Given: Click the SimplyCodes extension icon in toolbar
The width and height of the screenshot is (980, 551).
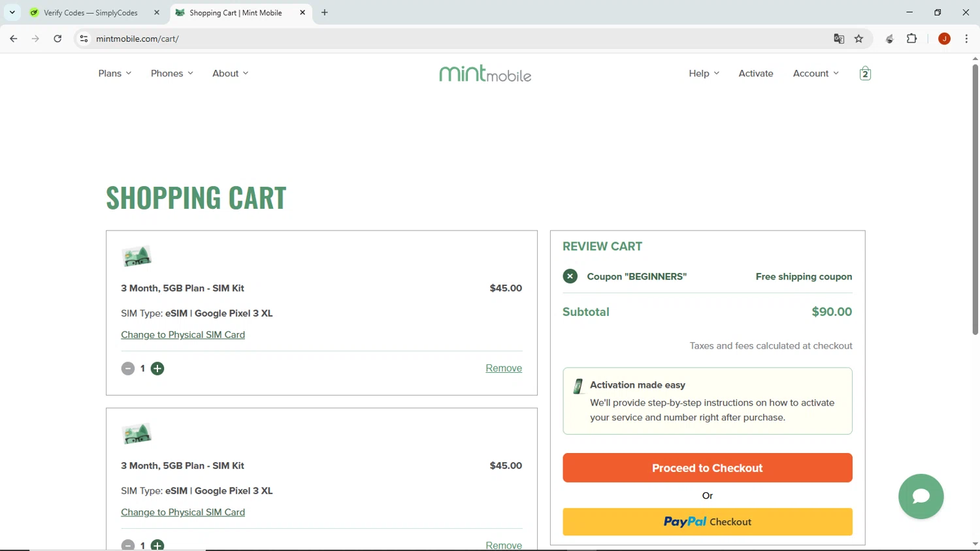Looking at the screenshot, I should click(x=889, y=39).
